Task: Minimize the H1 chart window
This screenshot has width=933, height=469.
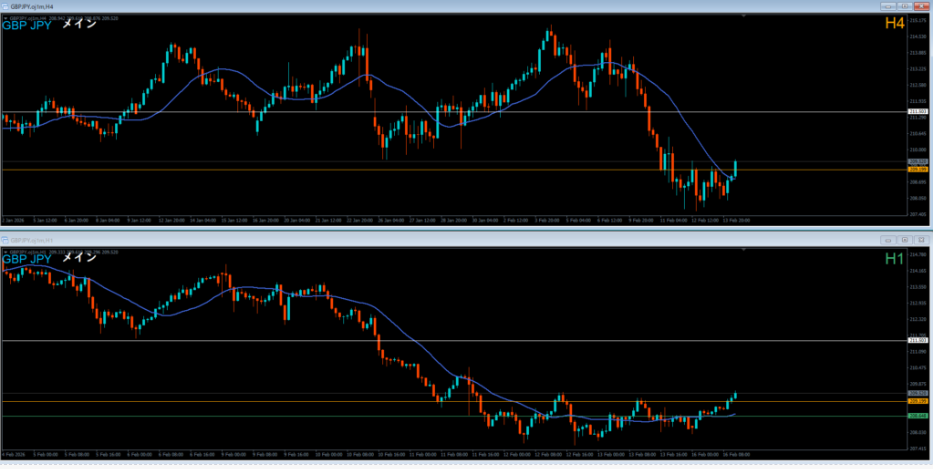Action: coord(889,240)
